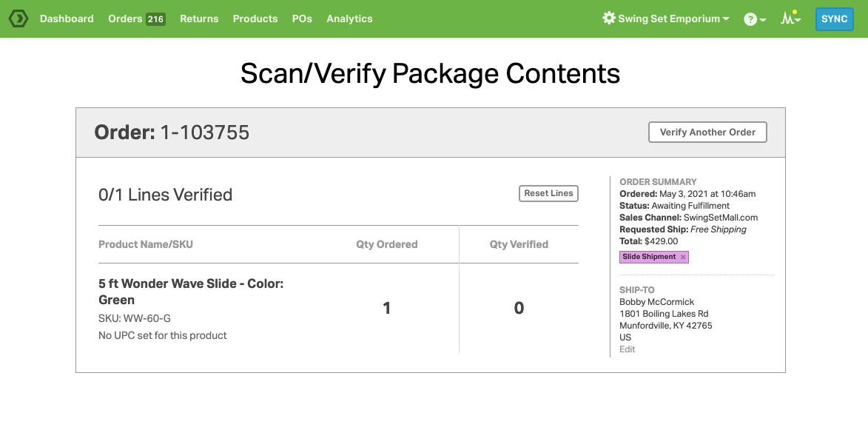The width and height of the screenshot is (868, 430).
Task: Expand the help menu caret
Action: click(763, 20)
